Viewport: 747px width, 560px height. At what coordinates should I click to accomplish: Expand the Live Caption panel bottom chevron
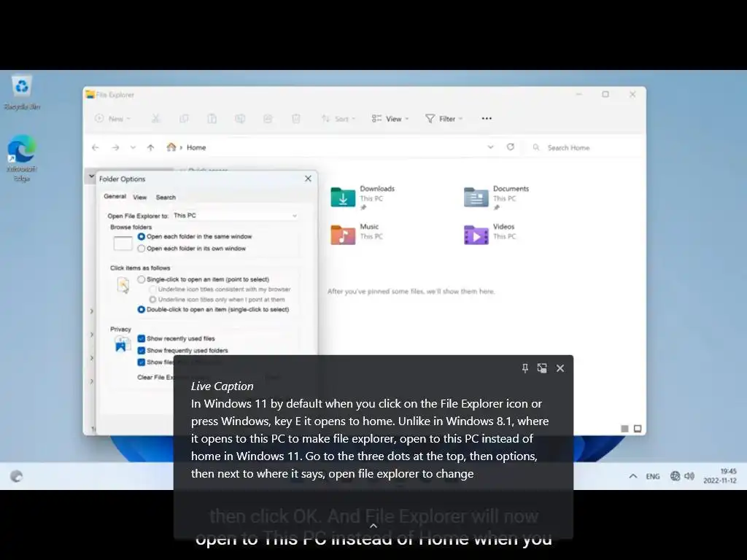click(373, 526)
